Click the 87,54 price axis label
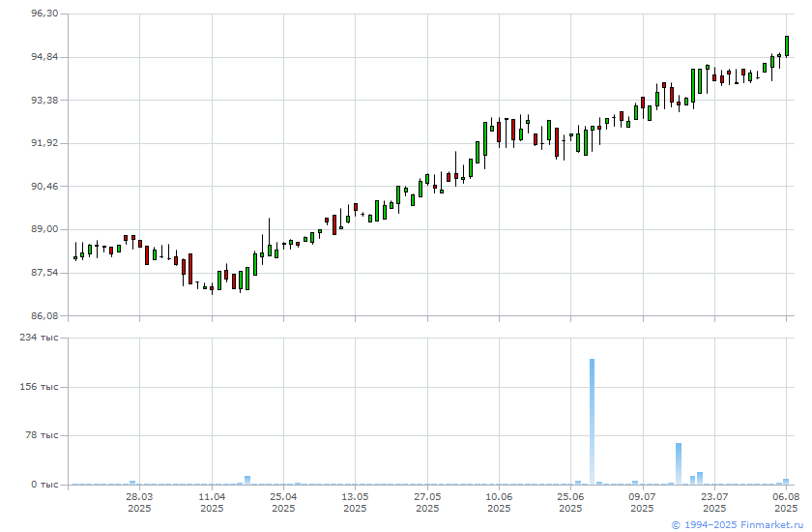This screenshot has height=532, width=812. pyautogui.click(x=44, y=273)
